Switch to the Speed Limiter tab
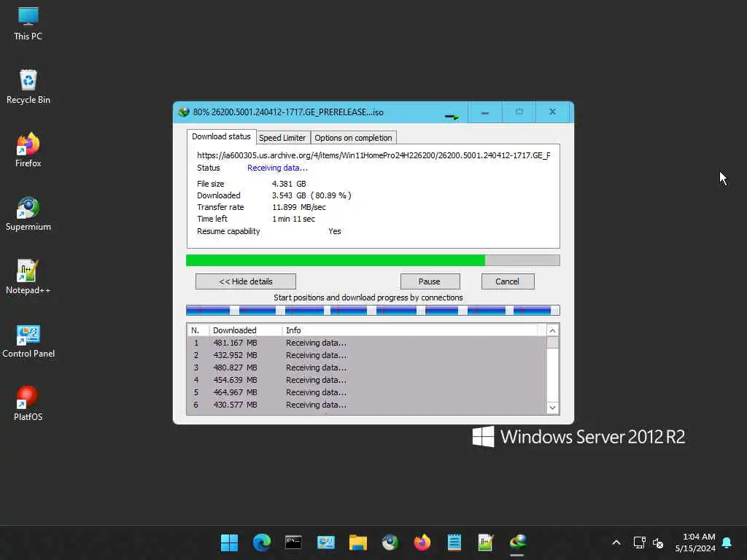The width and height of the screenshot is (747, 560). 282,138
